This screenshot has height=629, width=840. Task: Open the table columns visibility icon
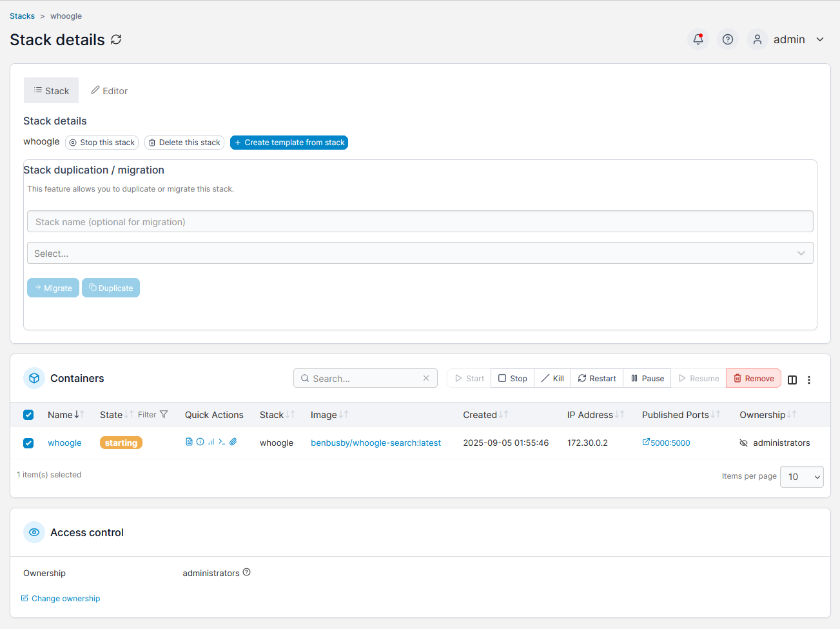pos(792,379)
